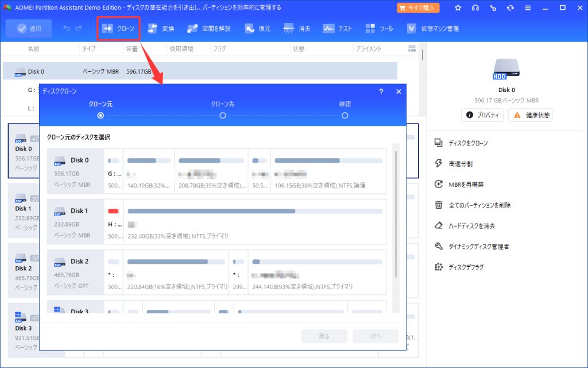Open the クローン toolbar menu
Image resolution: width=588 pixels, height=368 pixels.
pos(118,29)
